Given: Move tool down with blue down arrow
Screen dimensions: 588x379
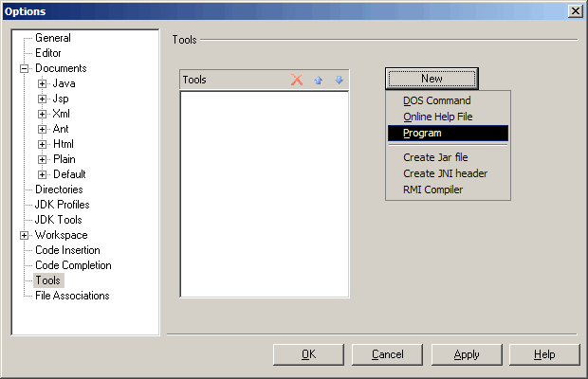Looking at the screenshot, I should pos(339,80).
